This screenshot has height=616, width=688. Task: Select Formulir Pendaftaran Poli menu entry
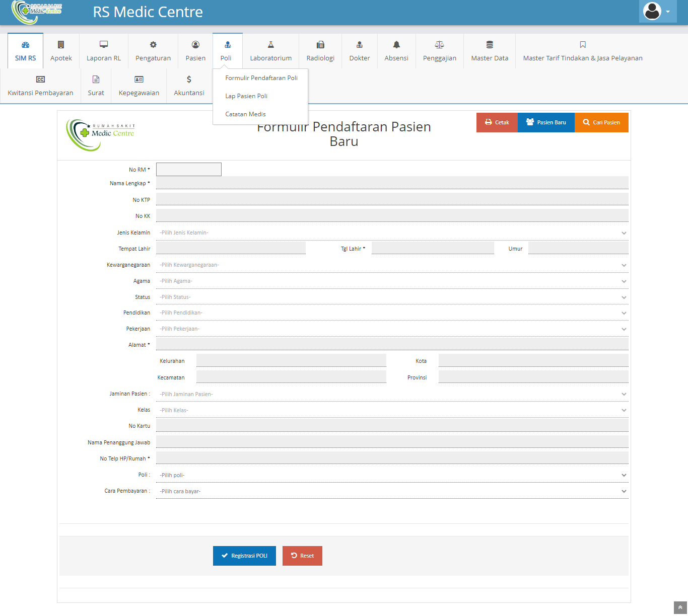pyautogui.click(x=261, y=78)
